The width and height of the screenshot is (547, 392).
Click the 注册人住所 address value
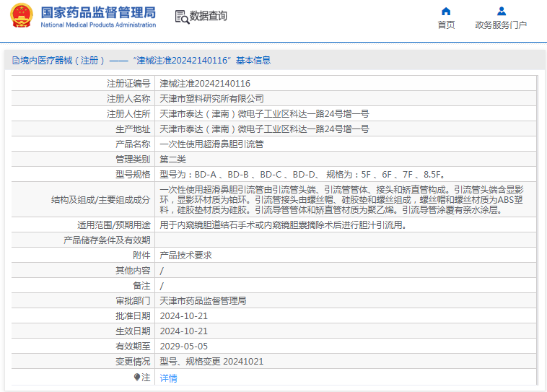click(x=264, y=114)
